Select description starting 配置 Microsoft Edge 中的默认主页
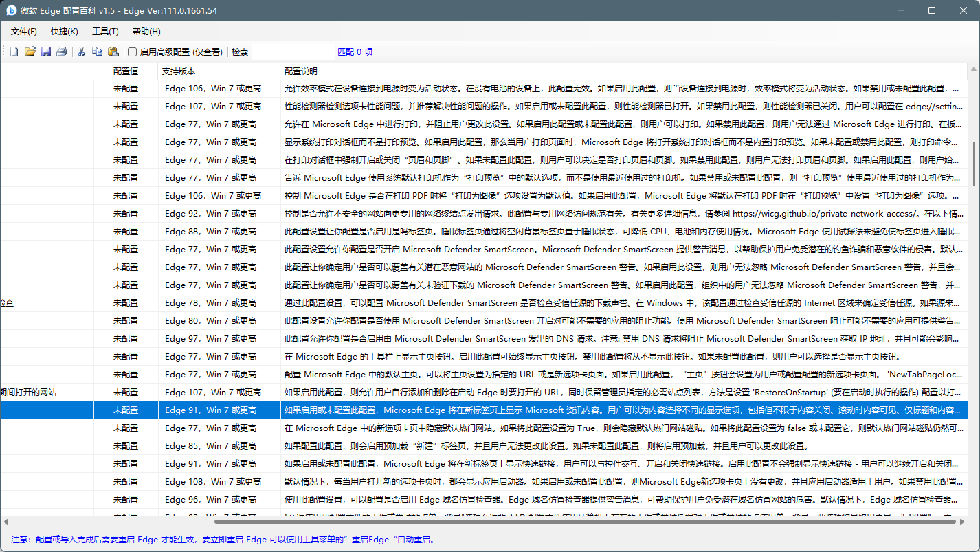This screenshot has height=552, width=980. [x=624, y=374]
